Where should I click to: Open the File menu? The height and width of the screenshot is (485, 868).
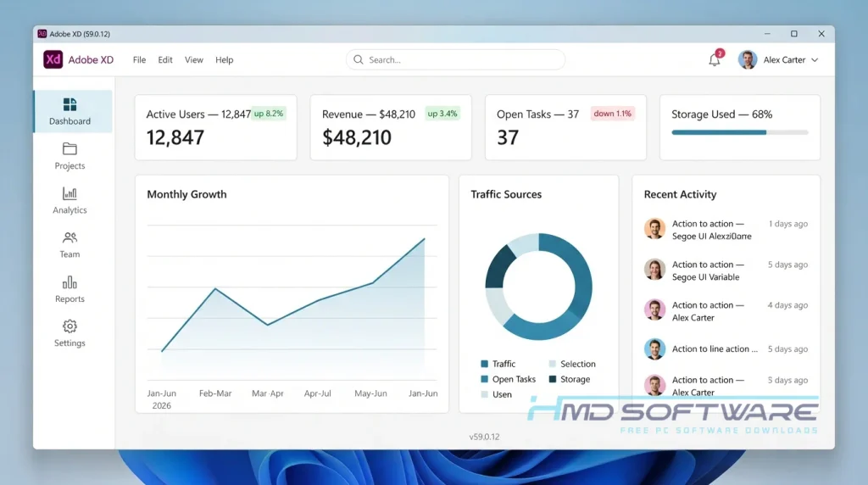click(x=140, y=60)
